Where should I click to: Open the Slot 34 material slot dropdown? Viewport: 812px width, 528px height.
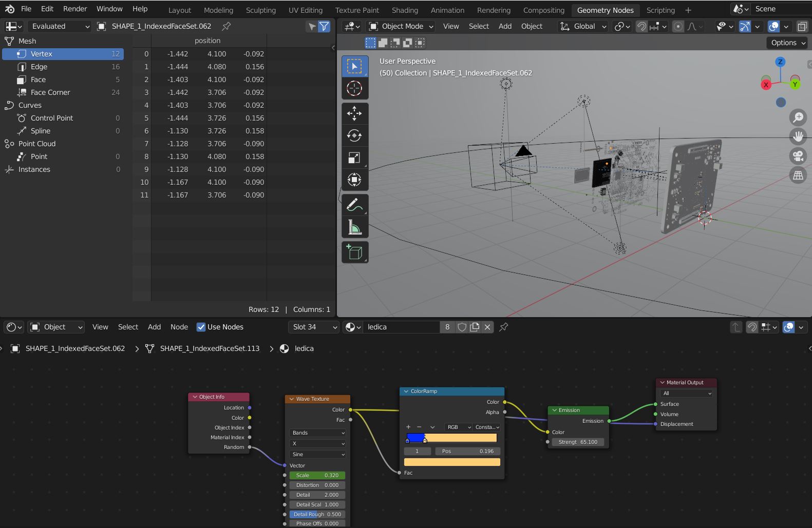(314, 327)
